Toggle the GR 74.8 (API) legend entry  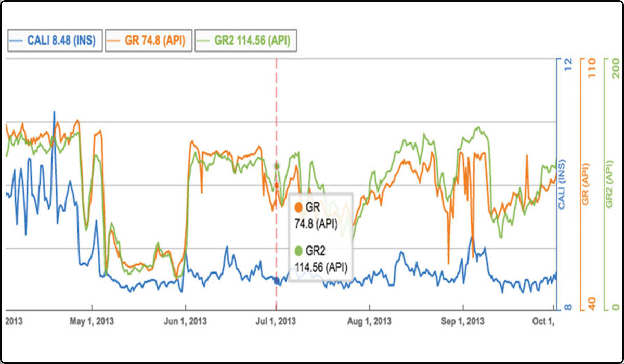pyautogui.click(x=148, y=42)
